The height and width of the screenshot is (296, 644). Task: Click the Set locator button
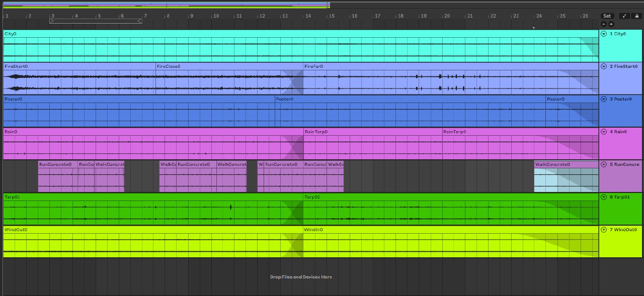(x=607, y=16)
